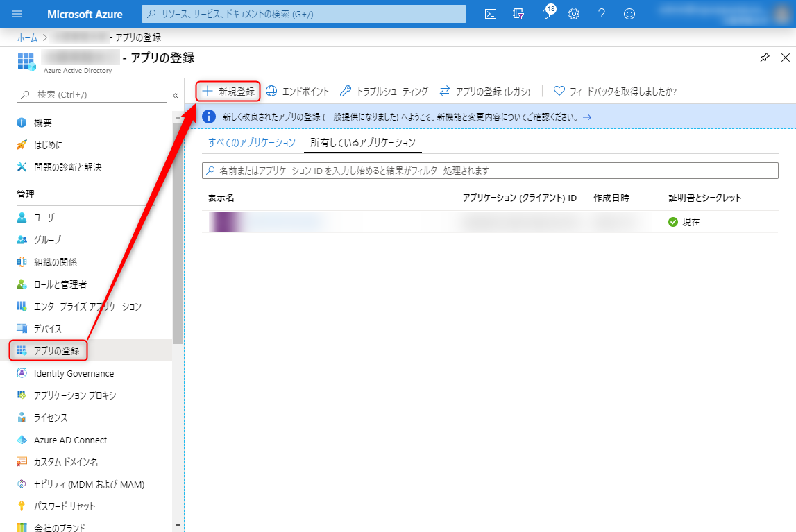Image resolution: width=796 pixels, height=532 pixels.
Task: Open the Azure portal hamburger menu
Action: pyautogui.click(x=17, y=14)
